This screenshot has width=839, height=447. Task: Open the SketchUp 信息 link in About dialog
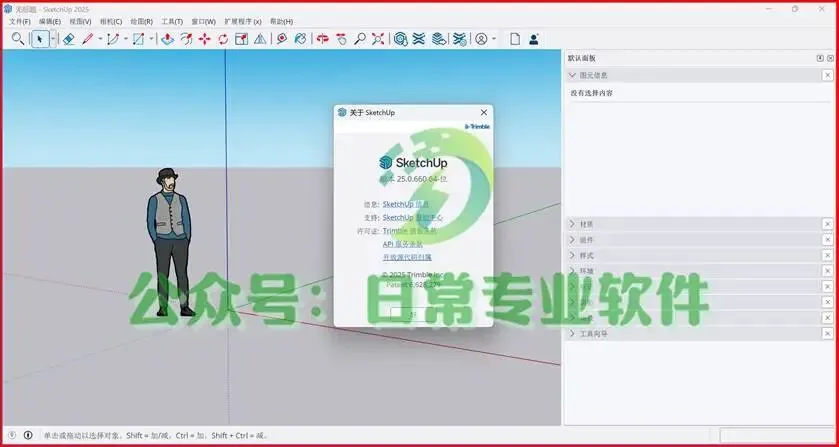tap(406, 204)
